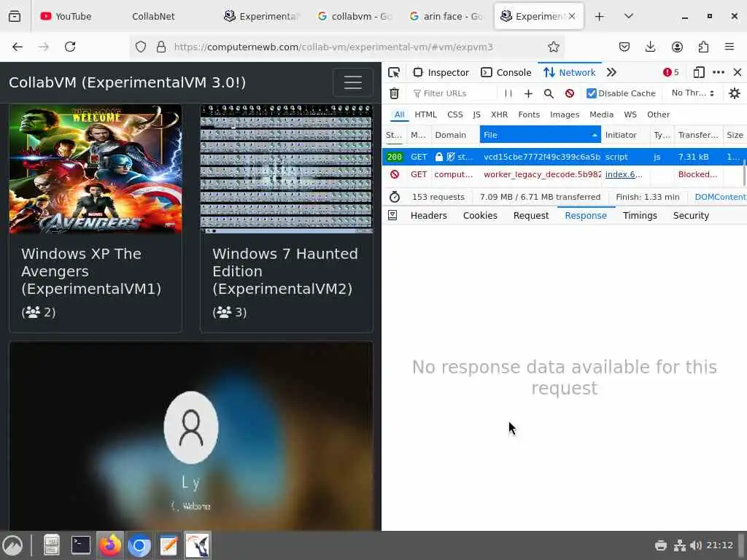Filter requests by WS
Screen dimensions: 747x560
[x=630, y=114]
